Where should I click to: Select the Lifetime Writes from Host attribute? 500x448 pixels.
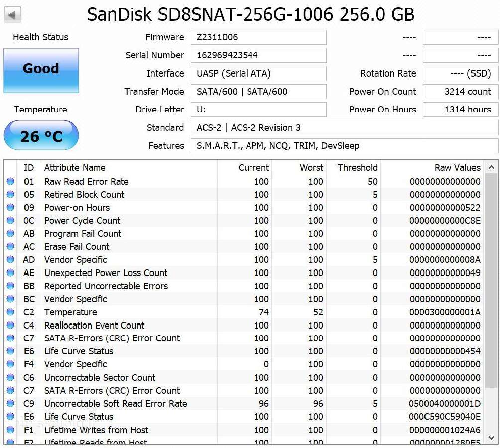(x=245, y=430)
